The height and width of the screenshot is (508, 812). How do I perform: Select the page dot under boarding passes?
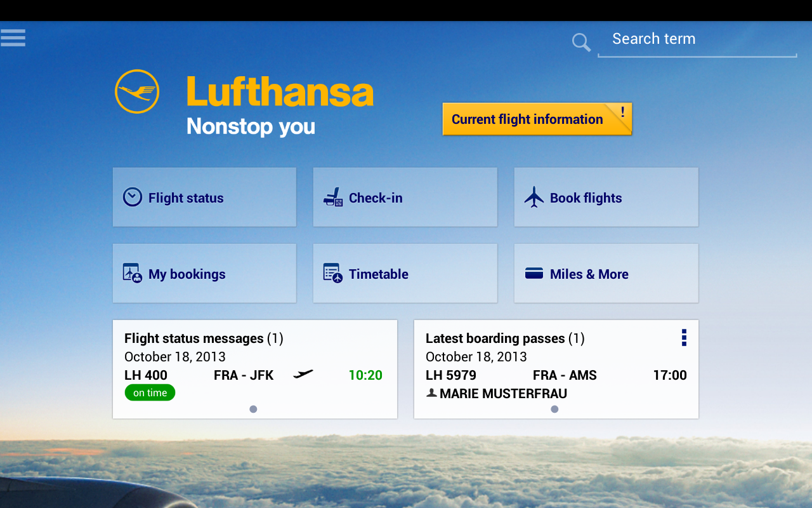point(554,410)
